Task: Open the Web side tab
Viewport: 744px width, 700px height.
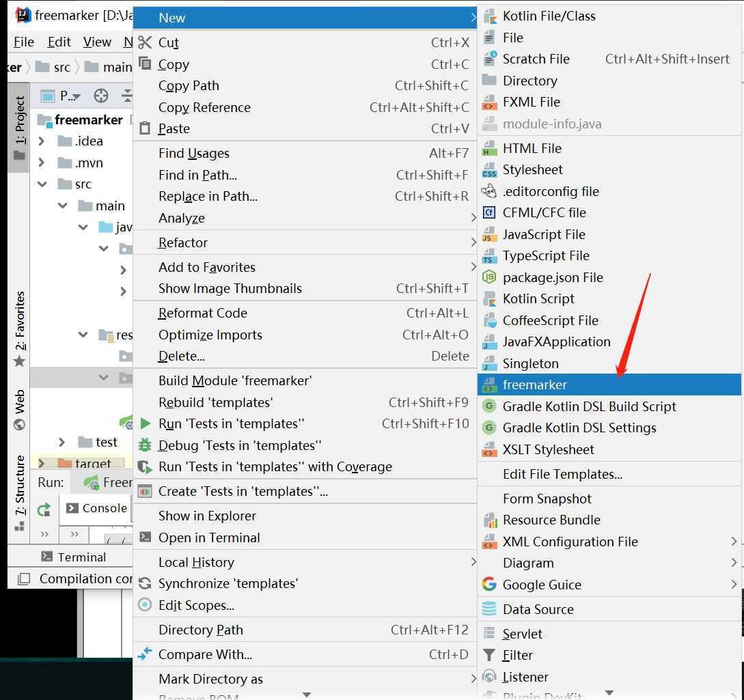Action: (19, 409)
